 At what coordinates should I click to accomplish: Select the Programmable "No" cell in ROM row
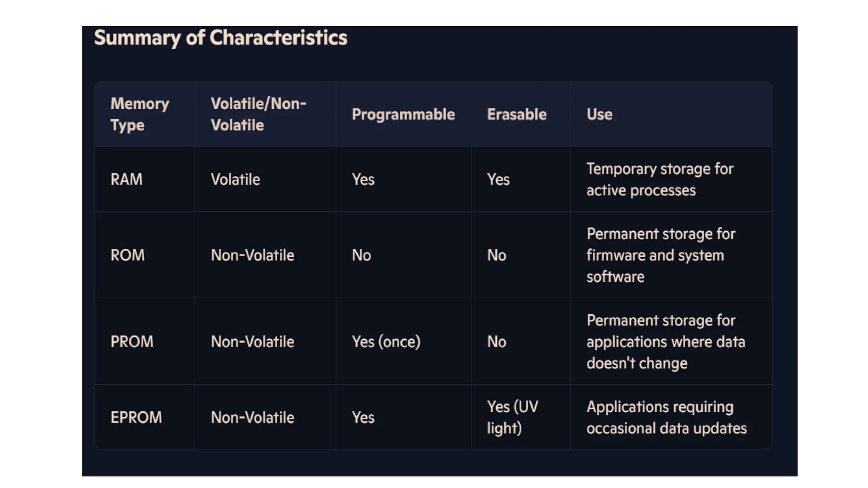point(361,255)
